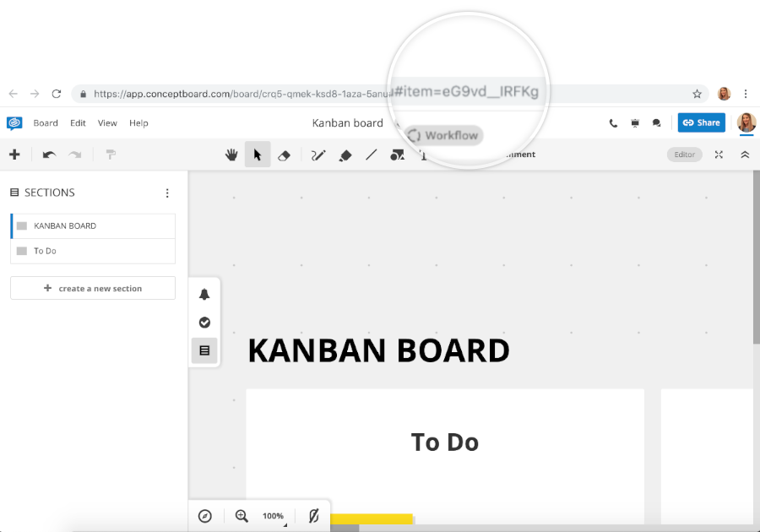The image size is (760, 532).
Task: Open the notifications bell panel
Action: click(204, 294)
